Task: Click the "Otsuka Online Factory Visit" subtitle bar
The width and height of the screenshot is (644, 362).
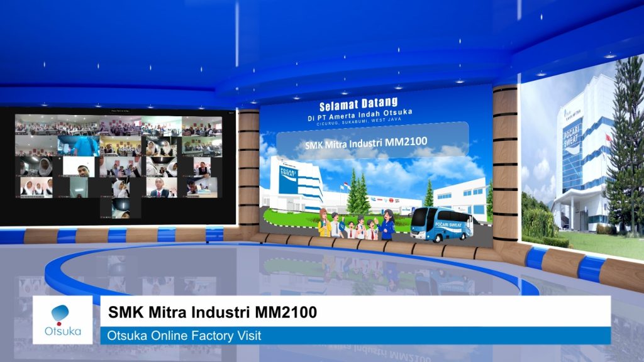Action: click(355, 336)
